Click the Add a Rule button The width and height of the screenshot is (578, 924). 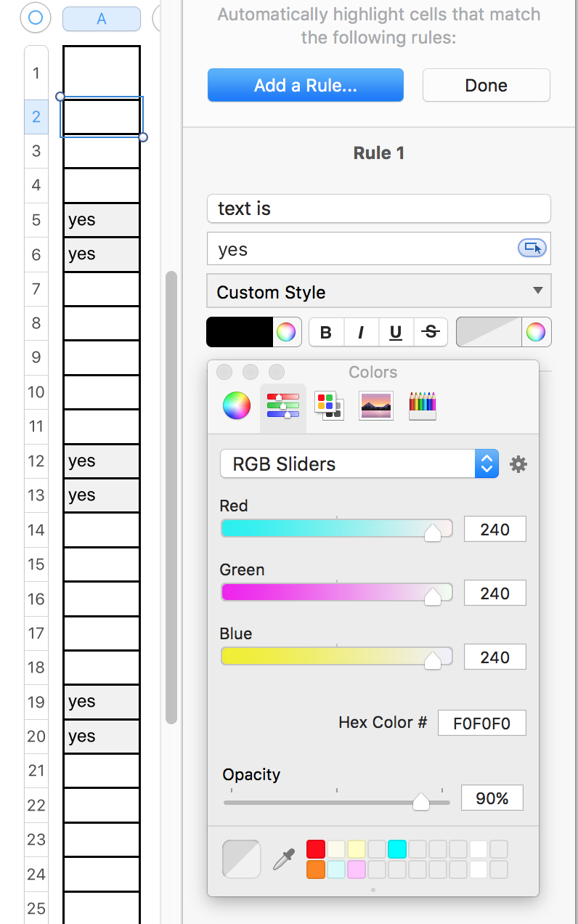(305, 84)
